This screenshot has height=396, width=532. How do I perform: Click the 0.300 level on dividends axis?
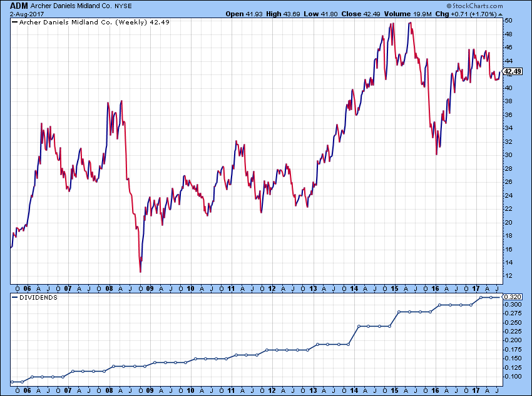point(513,305)
